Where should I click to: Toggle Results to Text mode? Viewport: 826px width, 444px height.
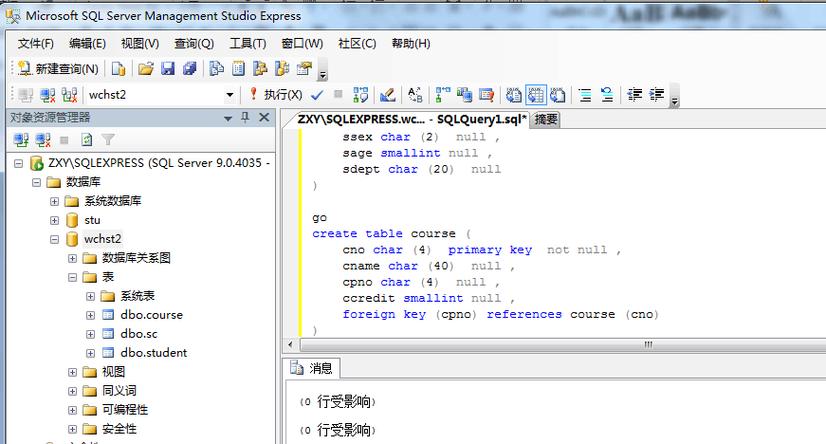tap(514, 95)
